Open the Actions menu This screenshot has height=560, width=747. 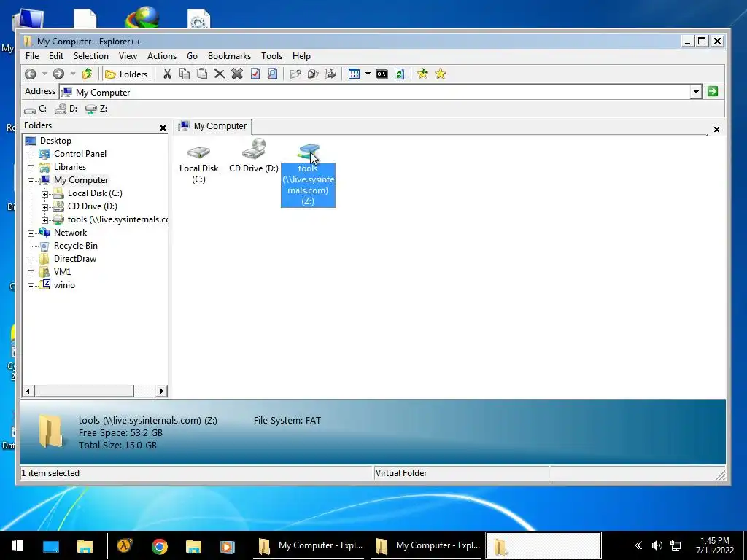click(x=162, y=55)
